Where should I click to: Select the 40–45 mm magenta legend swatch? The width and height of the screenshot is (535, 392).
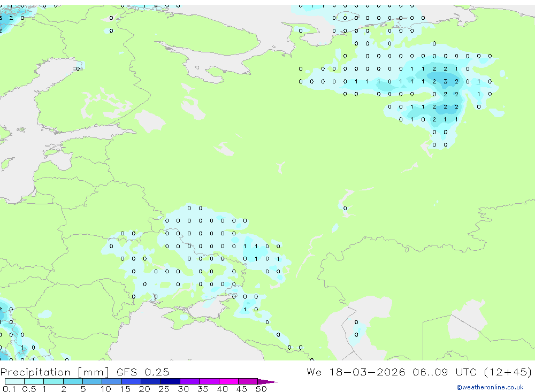(228, 381)
